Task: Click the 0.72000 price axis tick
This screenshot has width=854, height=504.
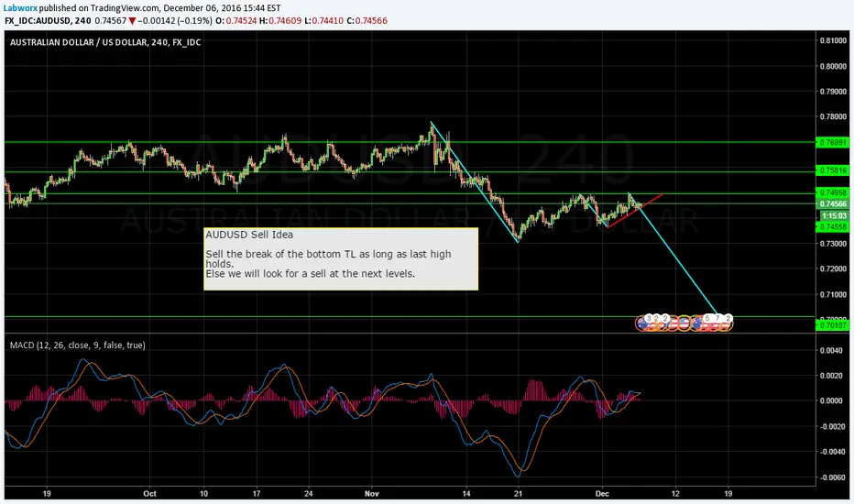Action: coord(833,268)
